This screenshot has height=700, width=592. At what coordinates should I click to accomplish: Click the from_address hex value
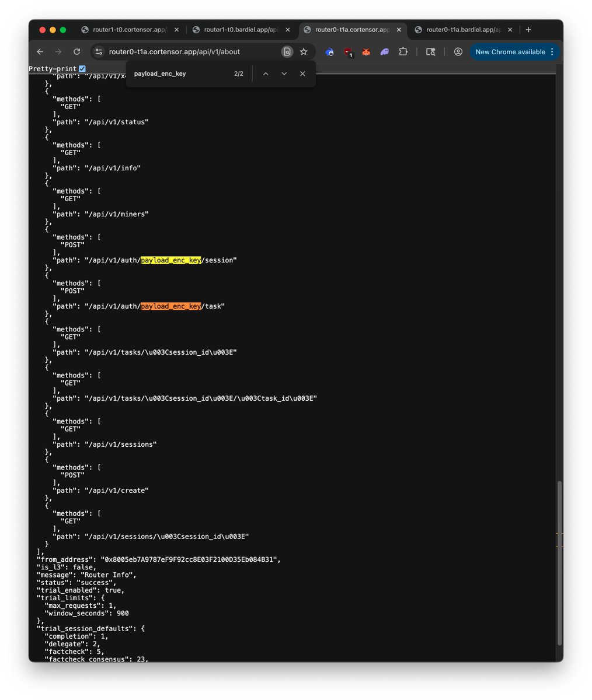(x=190, y=559)
